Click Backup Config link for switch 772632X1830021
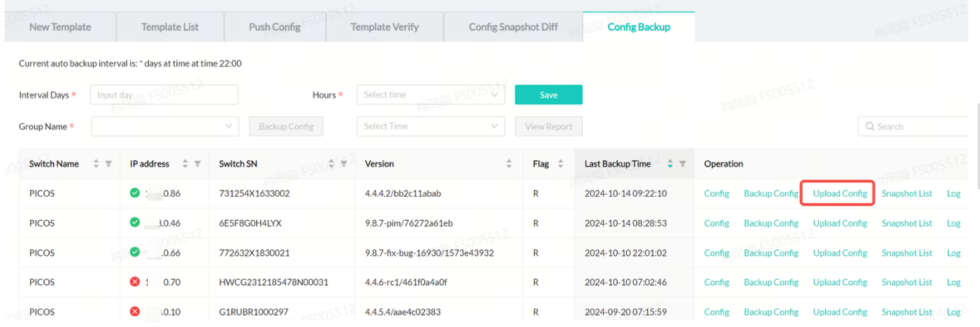This screenshot has height=327, width=980. click(770, 253)
